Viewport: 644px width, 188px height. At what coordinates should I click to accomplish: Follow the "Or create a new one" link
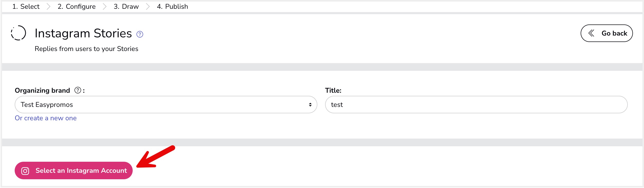[x=46, y=118]
